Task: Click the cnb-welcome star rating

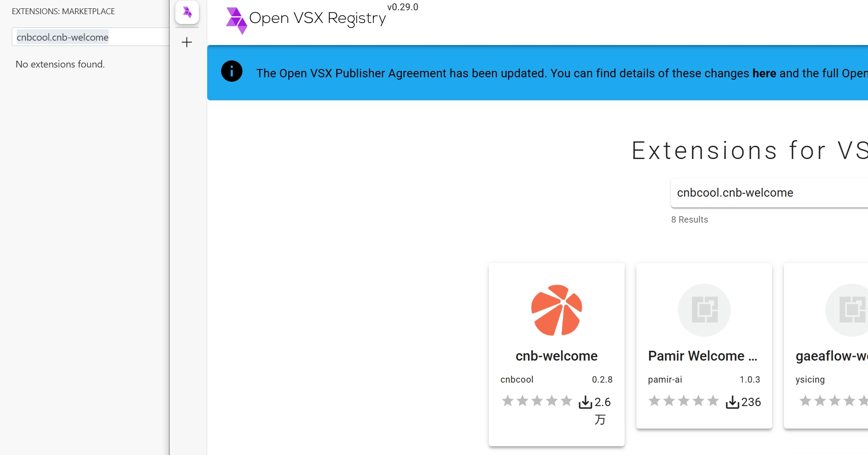Action: click(537, 401)
